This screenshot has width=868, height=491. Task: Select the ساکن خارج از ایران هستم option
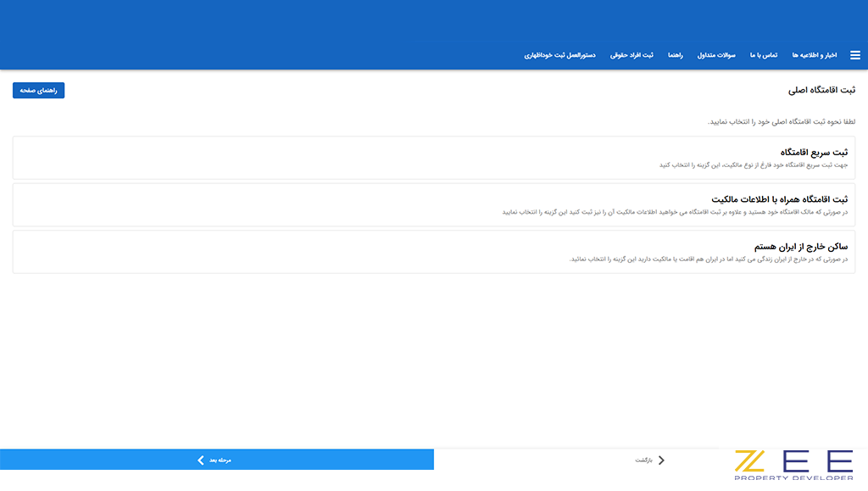(434, 251)
